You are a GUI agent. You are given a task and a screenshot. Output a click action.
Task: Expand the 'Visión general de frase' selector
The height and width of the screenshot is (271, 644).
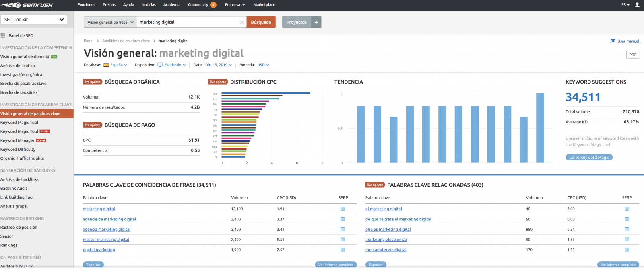click(110, 22)
